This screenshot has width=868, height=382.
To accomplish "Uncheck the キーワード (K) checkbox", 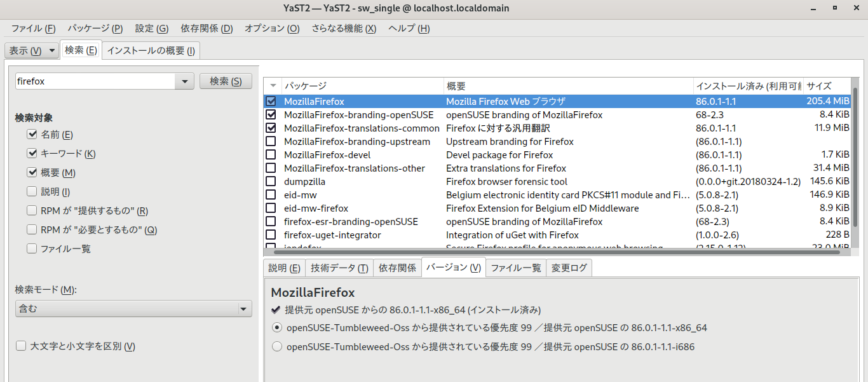I will [32, 154].
